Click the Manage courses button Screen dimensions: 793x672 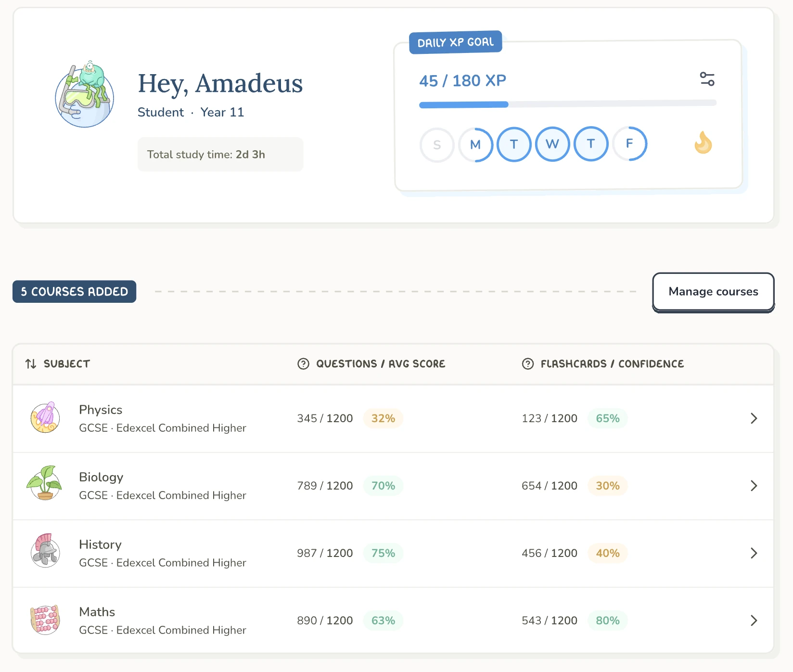(713, 292)
